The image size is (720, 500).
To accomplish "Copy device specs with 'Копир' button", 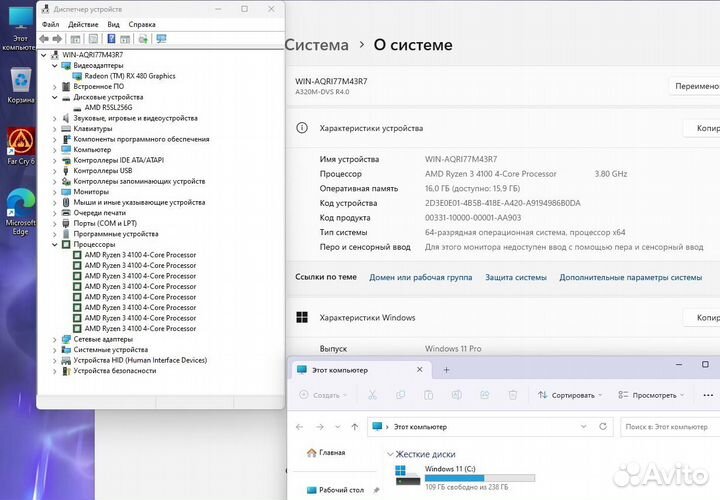I will [x=702, y=128].
